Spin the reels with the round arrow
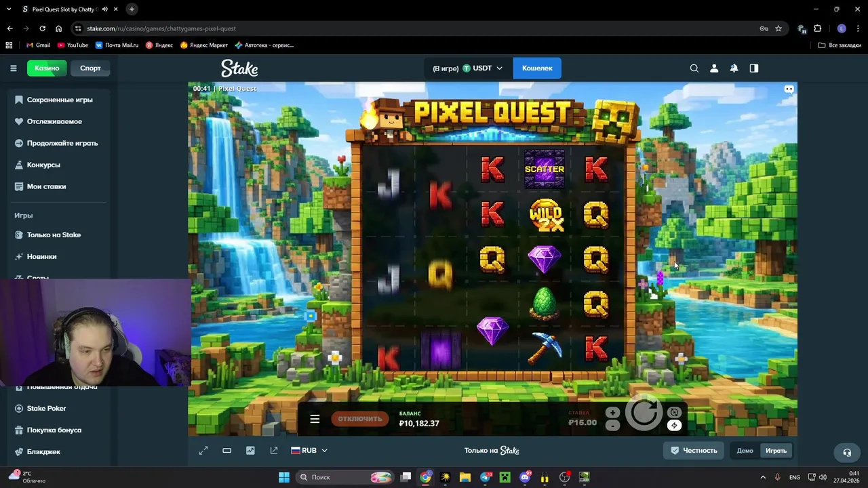868x488 pixels. coord(644,412)
